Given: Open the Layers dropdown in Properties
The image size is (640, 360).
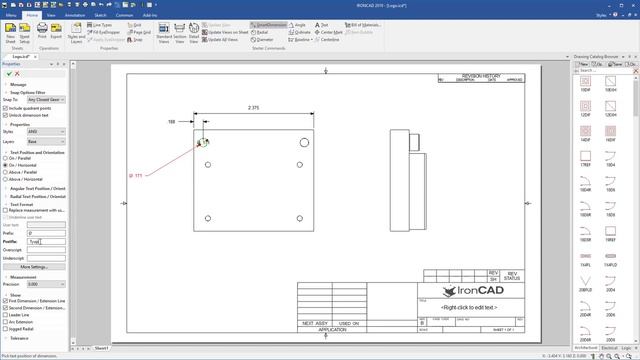Looking at the screenshot, I should click(x=46, y=141).
